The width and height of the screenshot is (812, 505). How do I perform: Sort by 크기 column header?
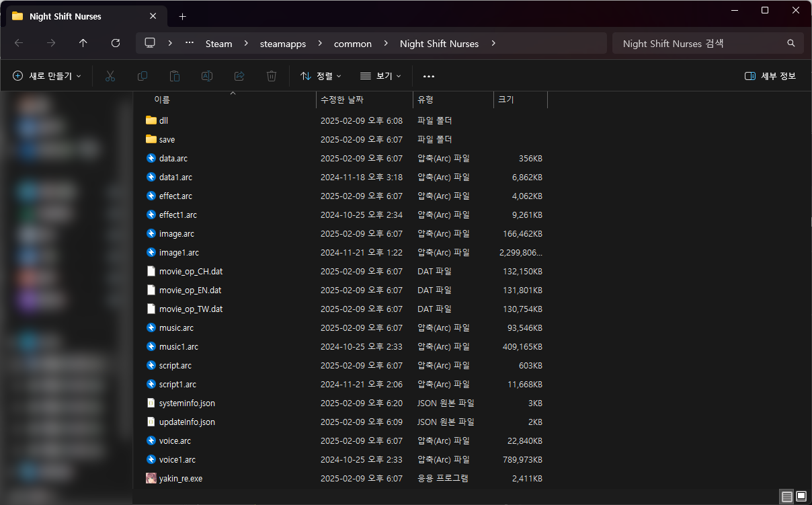pyautogui.click(x=505, y=100)
